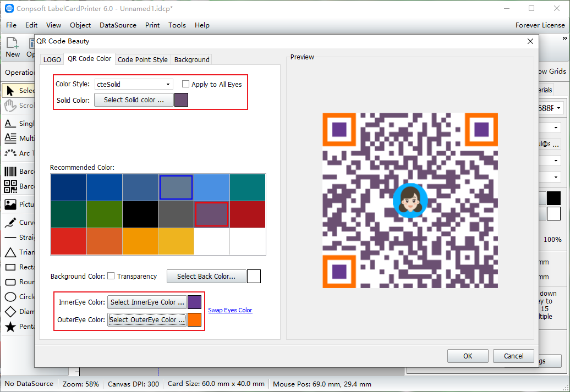Image resolution: width=570 pixels, height=392 pixels.
Task: Click the black swatch in main window panel
Action: [553, 198]
